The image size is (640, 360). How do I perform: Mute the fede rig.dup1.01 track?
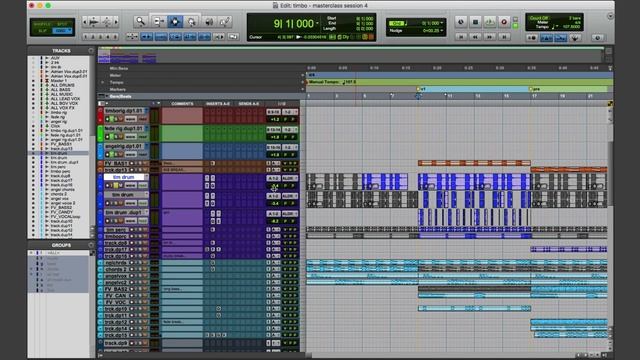tap(120, 137)
